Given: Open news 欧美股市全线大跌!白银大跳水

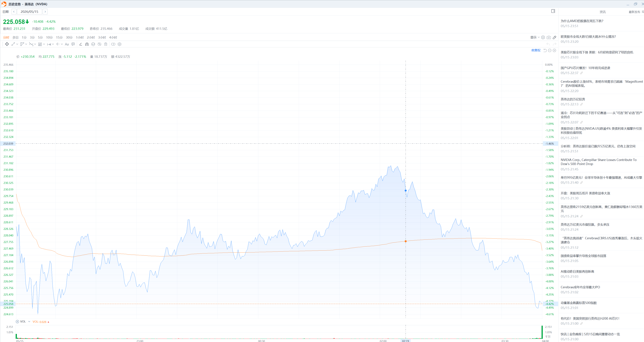Looking at the screenshot, I should coord(588,37).
